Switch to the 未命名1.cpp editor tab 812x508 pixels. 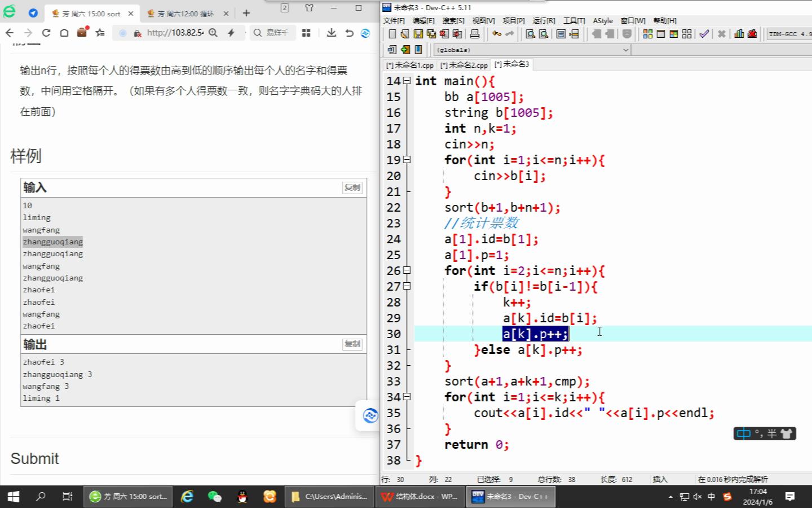pos(410,65)
